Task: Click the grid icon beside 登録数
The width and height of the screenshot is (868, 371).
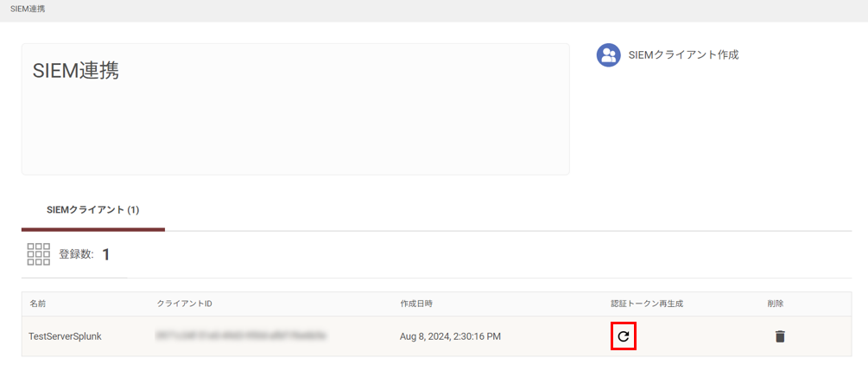Action: point(38,254)
